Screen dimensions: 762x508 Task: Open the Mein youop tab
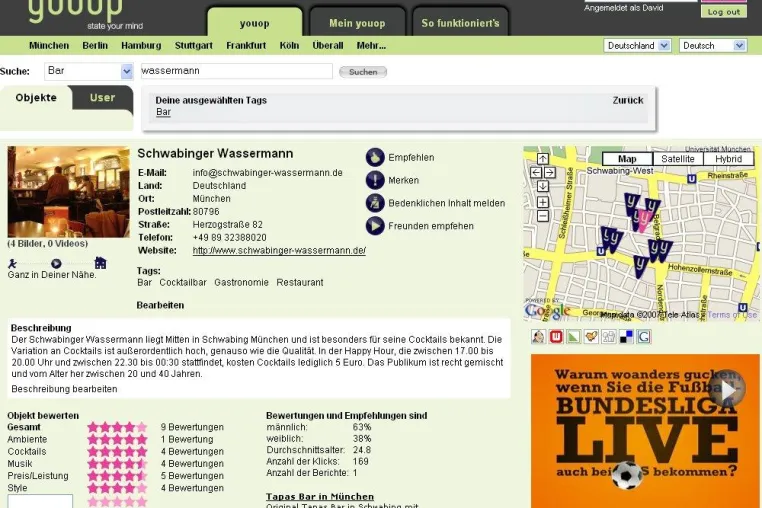coord(357,23)
